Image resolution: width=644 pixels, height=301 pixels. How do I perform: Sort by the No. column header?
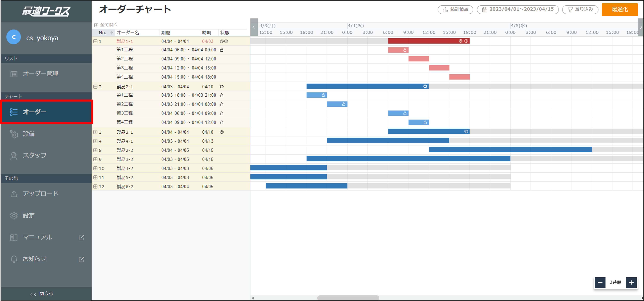pos(103,33)
